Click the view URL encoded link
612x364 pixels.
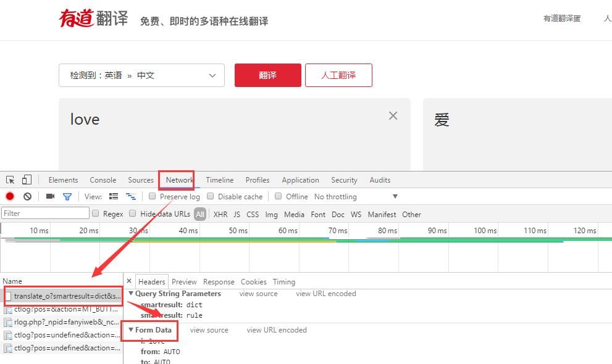tap(325, 294)
